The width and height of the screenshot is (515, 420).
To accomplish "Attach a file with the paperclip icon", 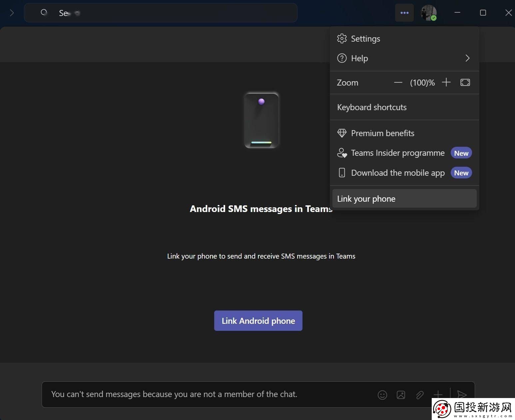I will point(420,395).
